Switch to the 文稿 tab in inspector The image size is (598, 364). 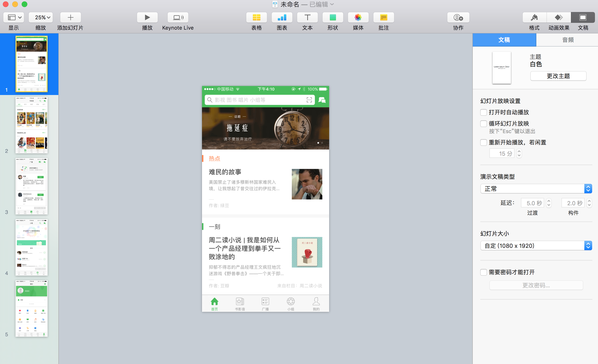coord(504,40)
